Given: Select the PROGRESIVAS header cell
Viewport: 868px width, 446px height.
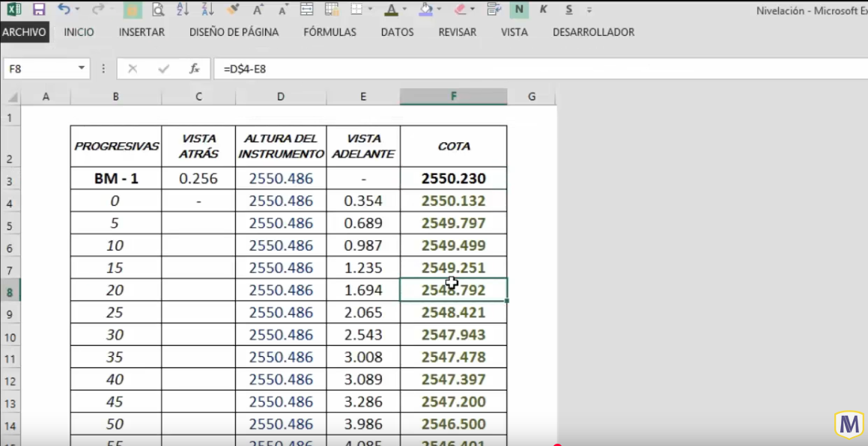Looking at the screenshot, I should pyautogui.click(x=115, y=147).
